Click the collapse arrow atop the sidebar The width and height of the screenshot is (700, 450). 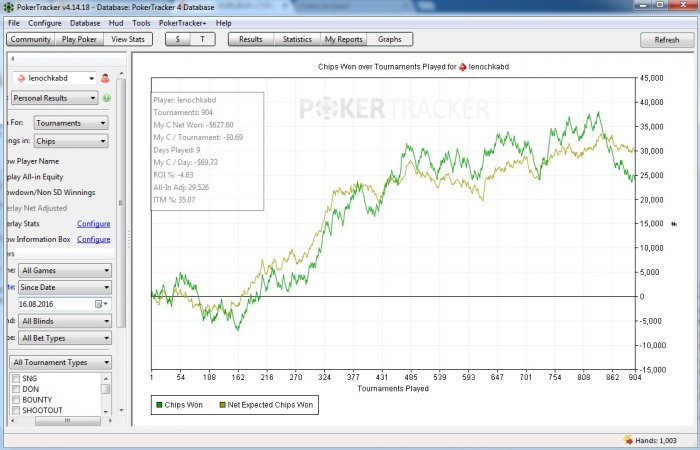(x=12, y=59)
